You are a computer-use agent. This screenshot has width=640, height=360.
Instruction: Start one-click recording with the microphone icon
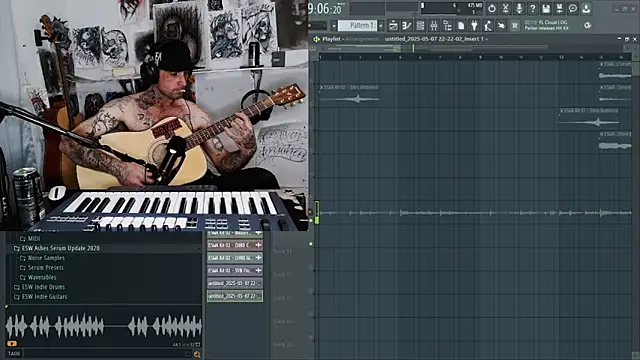point(519,8)
